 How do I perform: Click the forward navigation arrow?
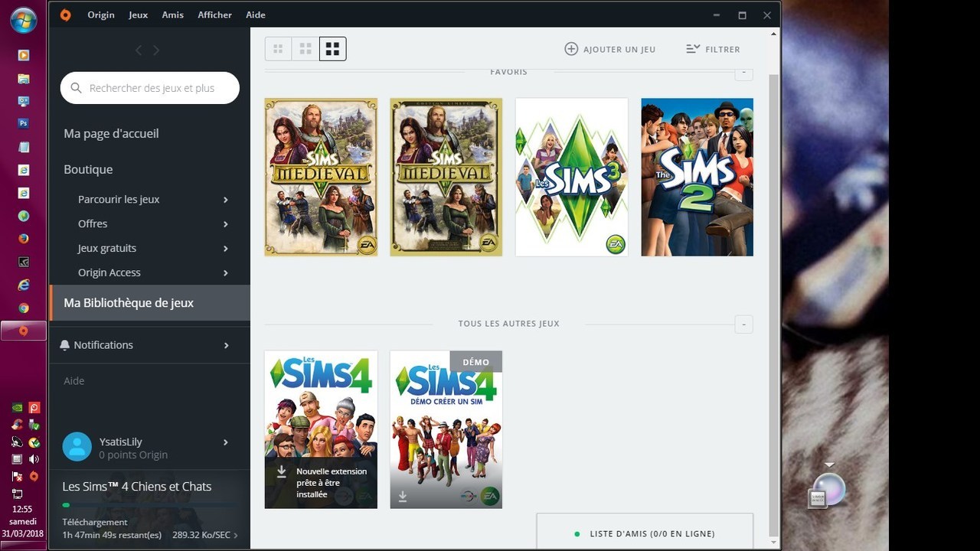pyautogui.click(x=156, y=50)
